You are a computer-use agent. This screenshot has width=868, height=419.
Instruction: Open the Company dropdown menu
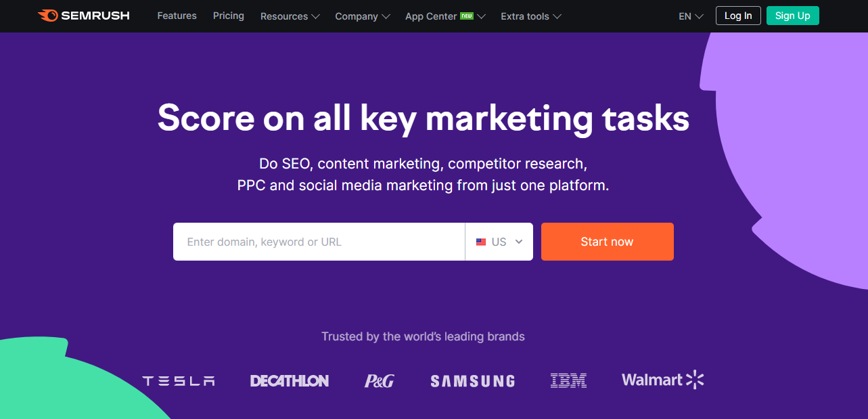(363, 16)
